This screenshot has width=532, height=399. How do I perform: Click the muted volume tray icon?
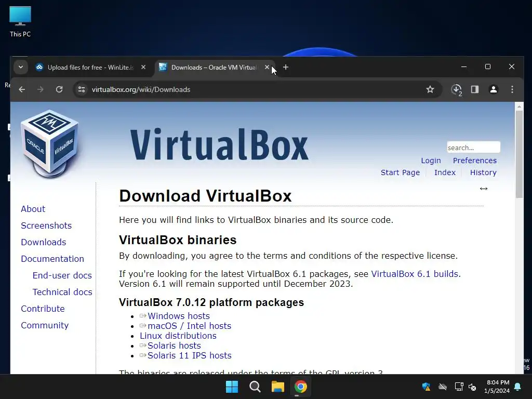472,387
